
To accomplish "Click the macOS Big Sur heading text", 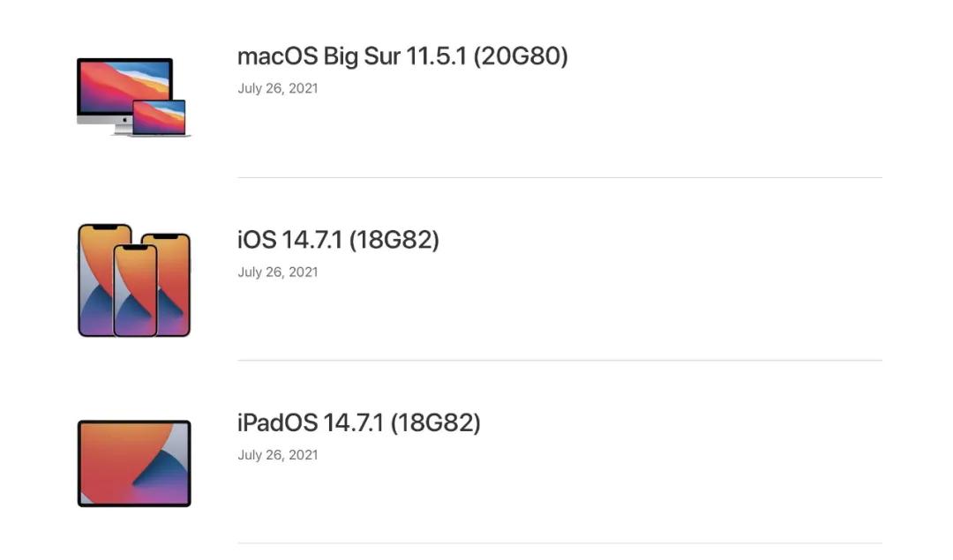I will [x=402, y=56].
